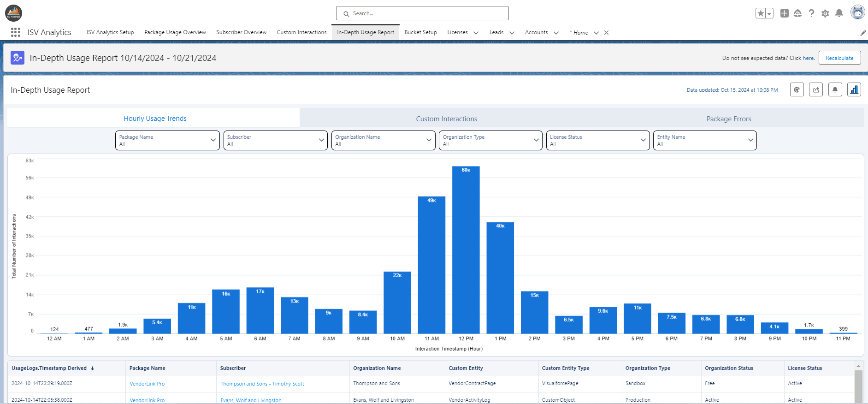This screenshot has width=868, height=404.
Task: Click the 11 AM bar labeled 49k
Action: 432,265
